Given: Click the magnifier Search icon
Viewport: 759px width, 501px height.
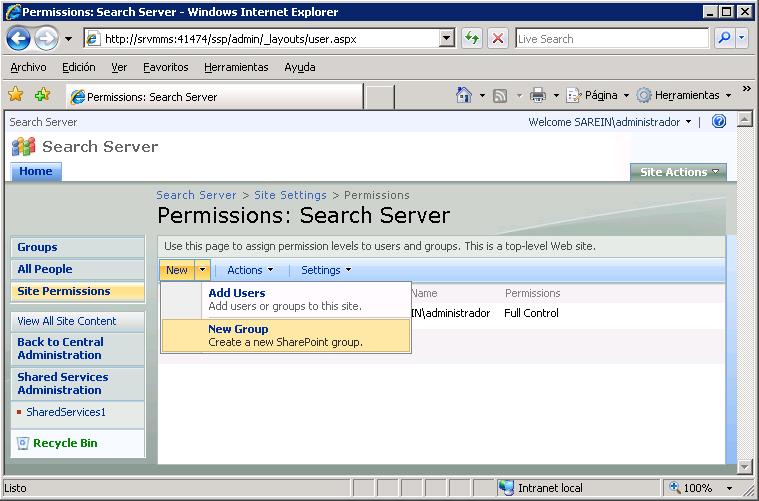Looking at the screenshot, I should (x=724, y=39).
